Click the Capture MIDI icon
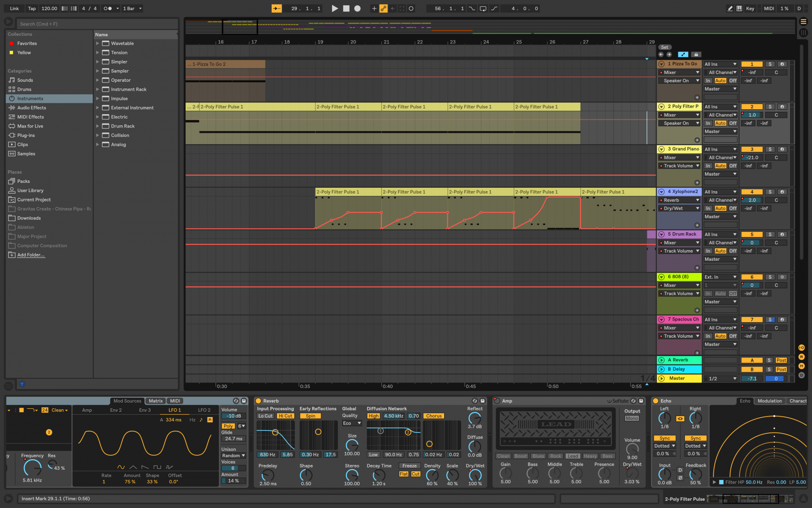The image size is (812, 508). [x=402, y=8]
